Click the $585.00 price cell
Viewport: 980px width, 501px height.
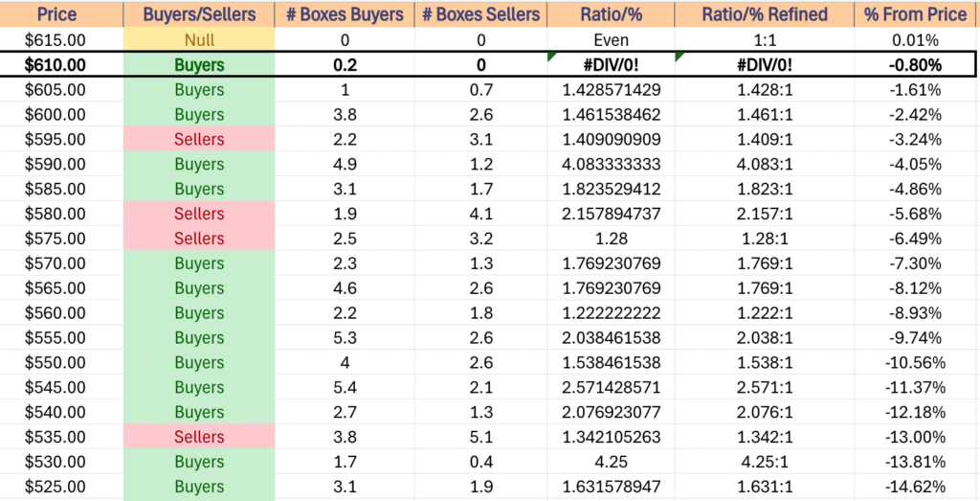pos(61,189)
